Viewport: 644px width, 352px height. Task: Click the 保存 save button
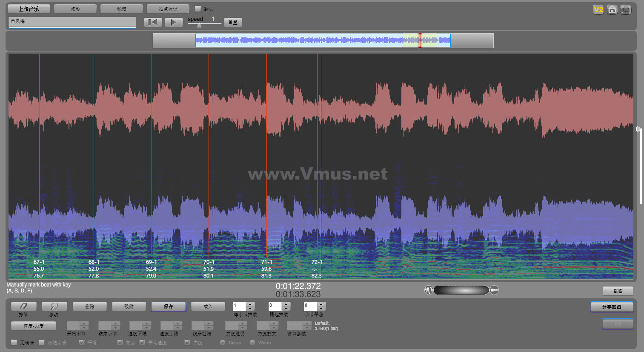tap(169, 306)
